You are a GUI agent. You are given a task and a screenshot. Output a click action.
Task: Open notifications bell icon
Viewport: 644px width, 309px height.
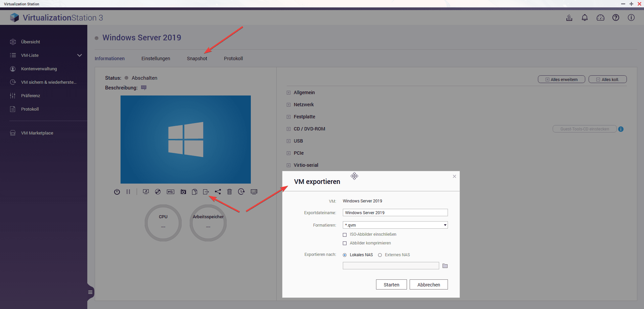(585, 17)
